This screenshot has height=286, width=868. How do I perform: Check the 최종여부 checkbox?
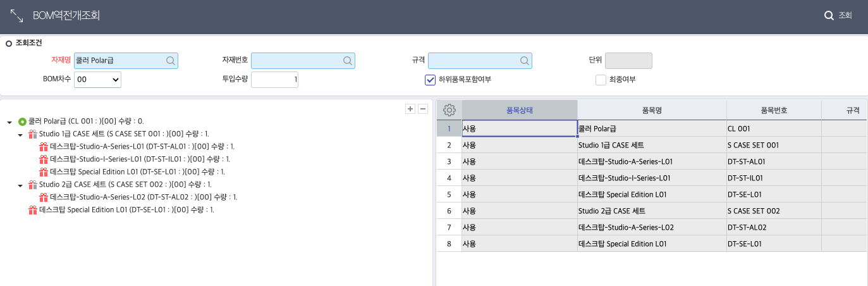(601, 80)
